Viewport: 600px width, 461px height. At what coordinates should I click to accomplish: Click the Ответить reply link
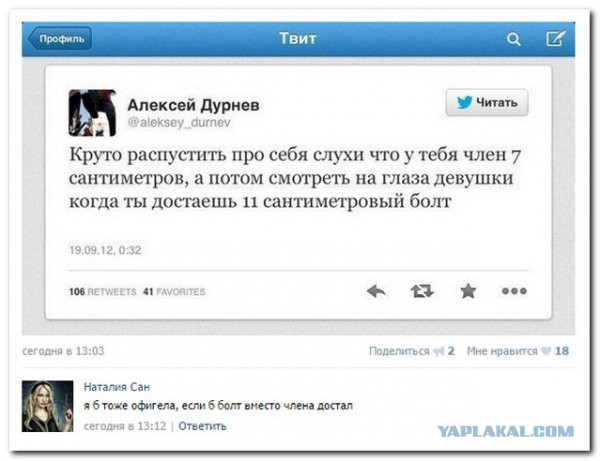pyautogui.click(x=202, y=426)
